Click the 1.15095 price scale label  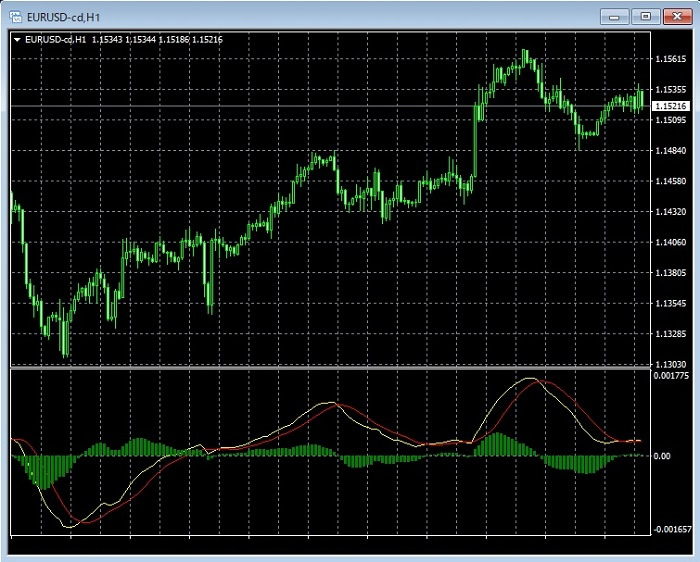(x=671, y=120)
